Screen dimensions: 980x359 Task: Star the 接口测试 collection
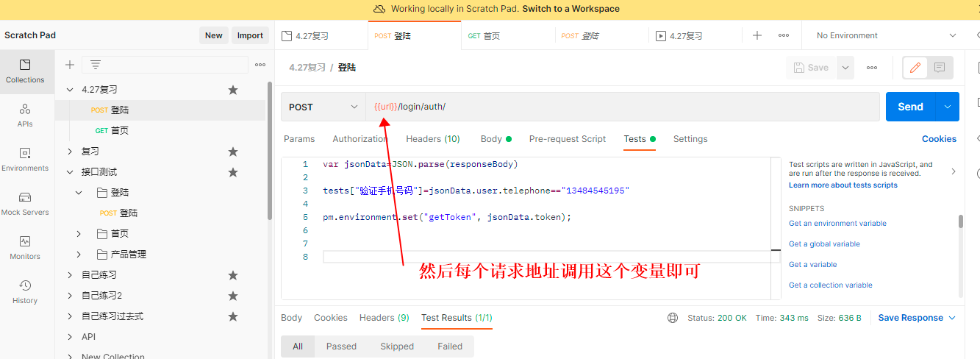233,172
